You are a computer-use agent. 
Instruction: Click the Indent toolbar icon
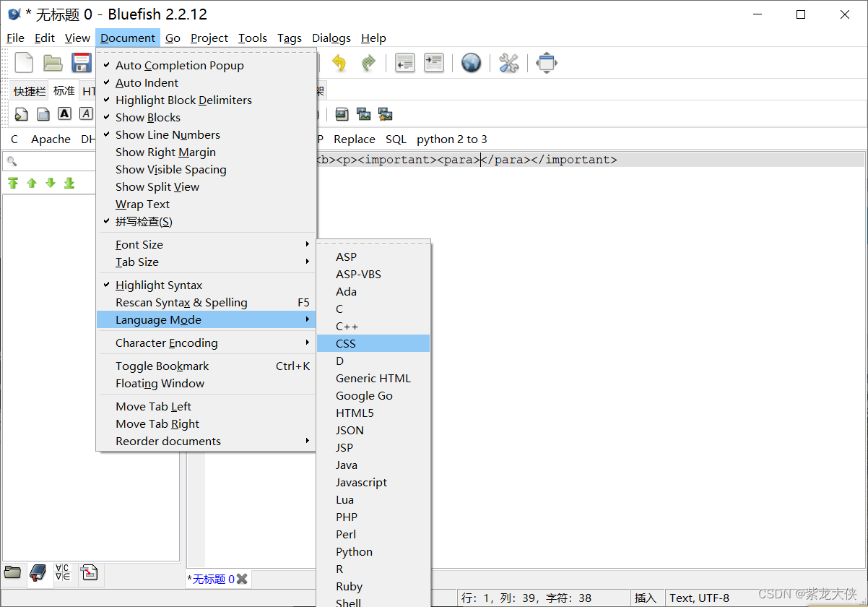[x=433, y=63]
